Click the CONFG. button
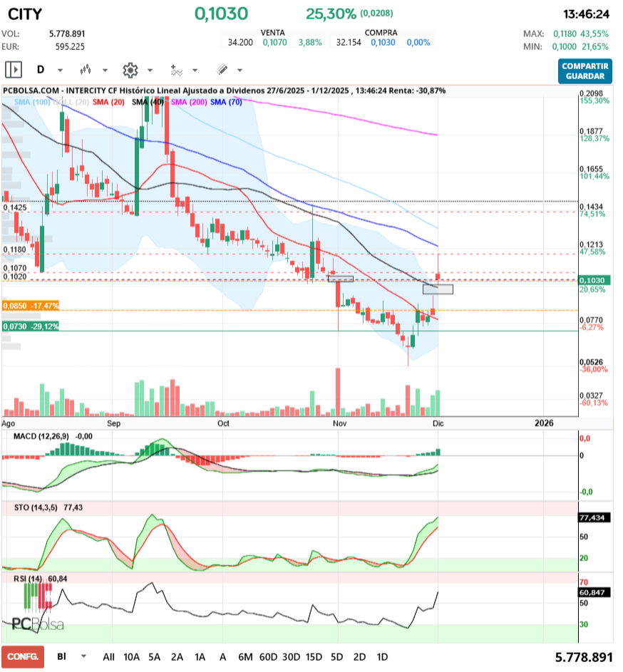This screenshot has height=672, width=623. (x=23, y=656)
